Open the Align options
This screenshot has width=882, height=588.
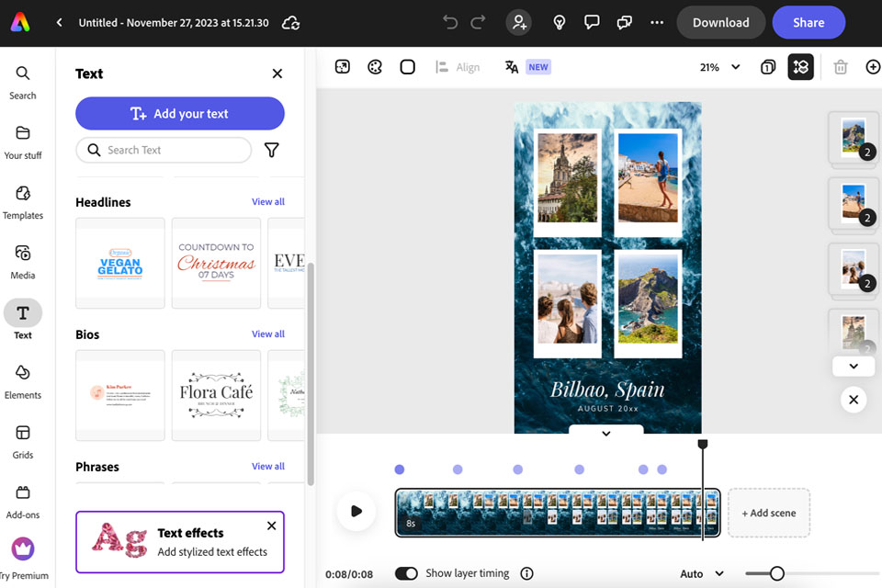(458, 67)
